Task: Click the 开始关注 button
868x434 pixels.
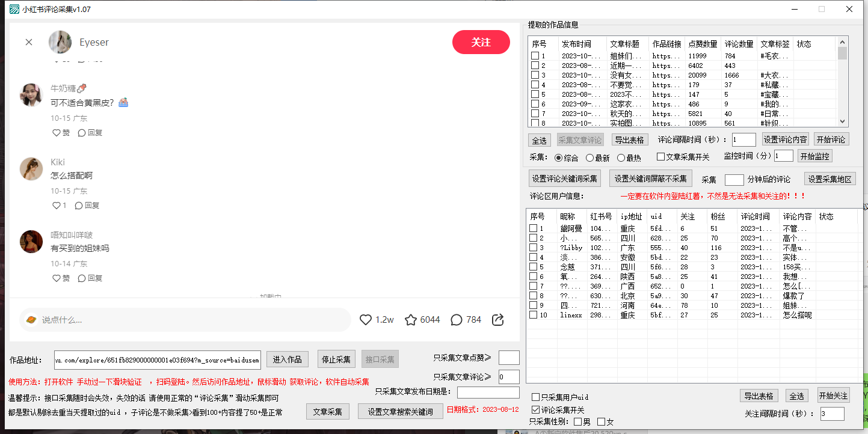Action: tap(833, 396)
